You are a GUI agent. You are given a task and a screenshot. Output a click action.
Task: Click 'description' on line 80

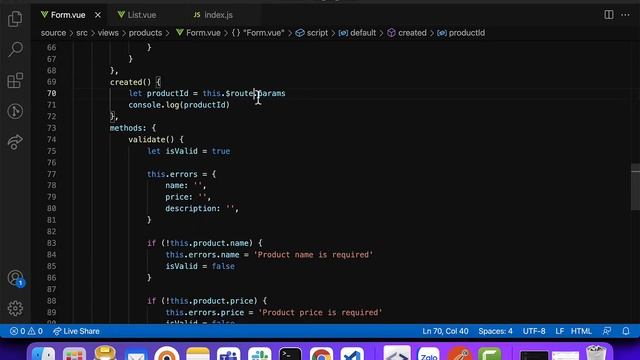tap(191, 208)
